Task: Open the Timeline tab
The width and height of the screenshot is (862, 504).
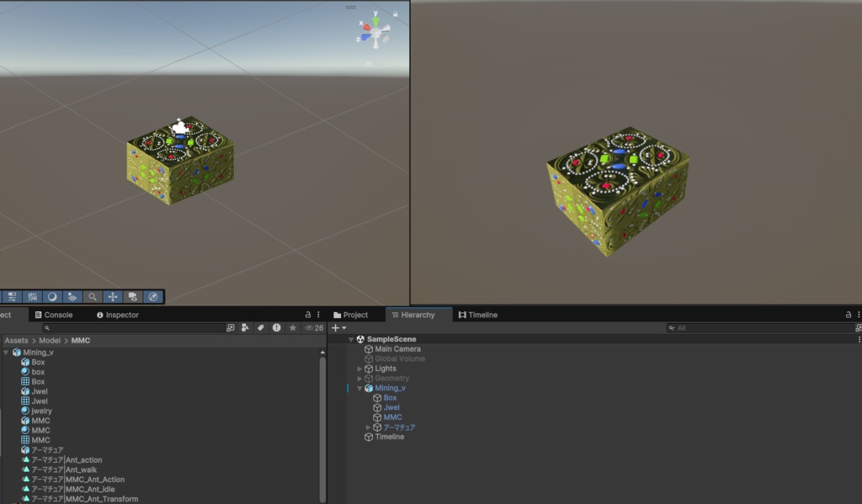Action: point(478,315)
